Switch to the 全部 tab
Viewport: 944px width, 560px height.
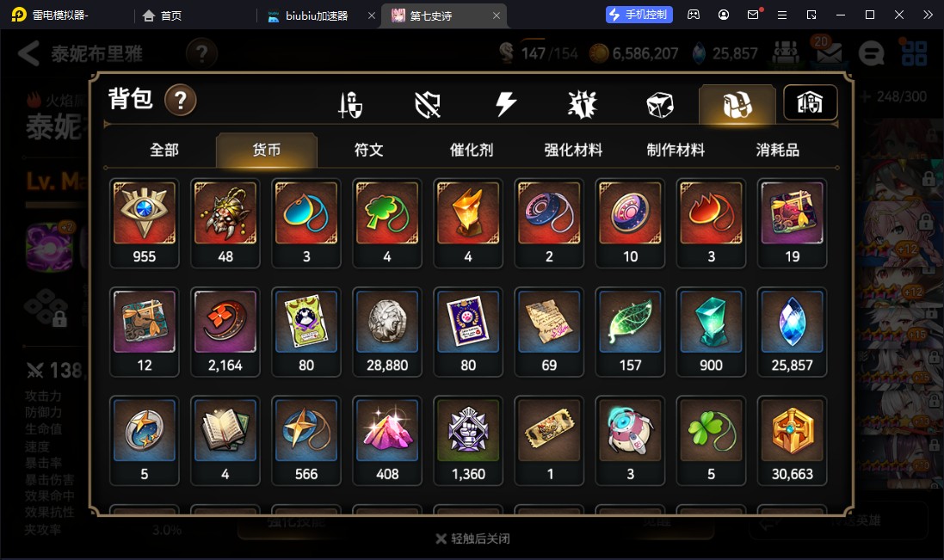[x=164, y=150]
